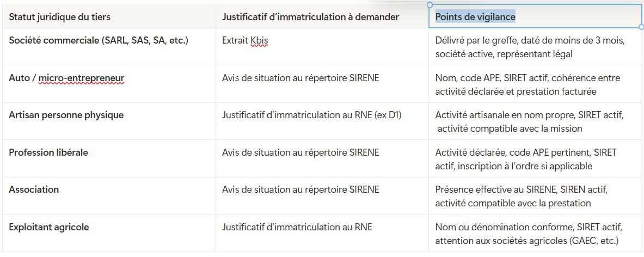Select the 'Artisan personne physique' cell

pyautogui.click(x=66, y=115)
